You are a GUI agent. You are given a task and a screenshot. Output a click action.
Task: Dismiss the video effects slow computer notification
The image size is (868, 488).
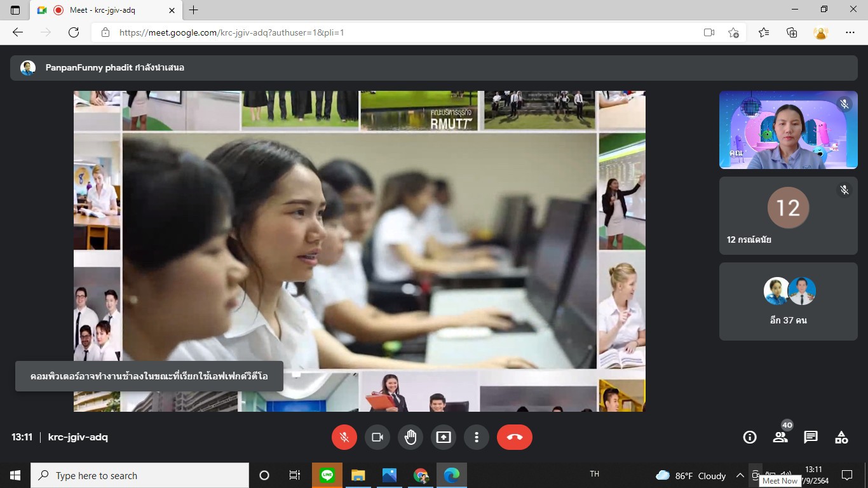(149, 376)
